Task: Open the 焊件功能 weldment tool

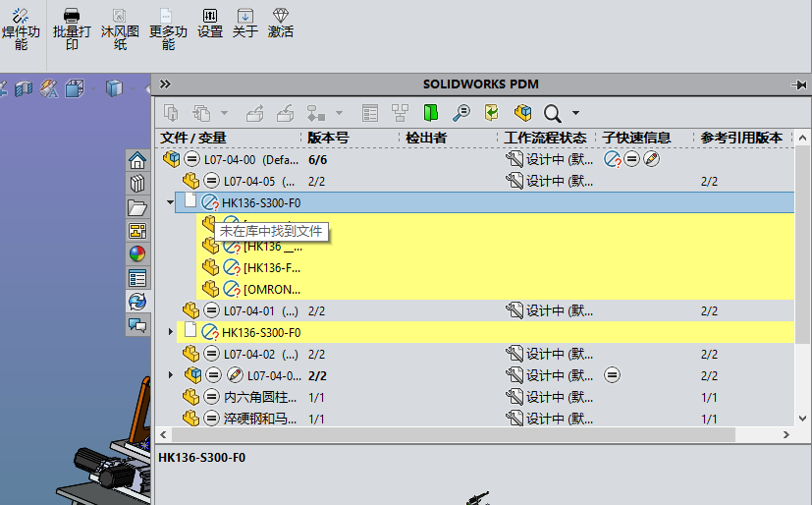Action: tap(21, 29)
